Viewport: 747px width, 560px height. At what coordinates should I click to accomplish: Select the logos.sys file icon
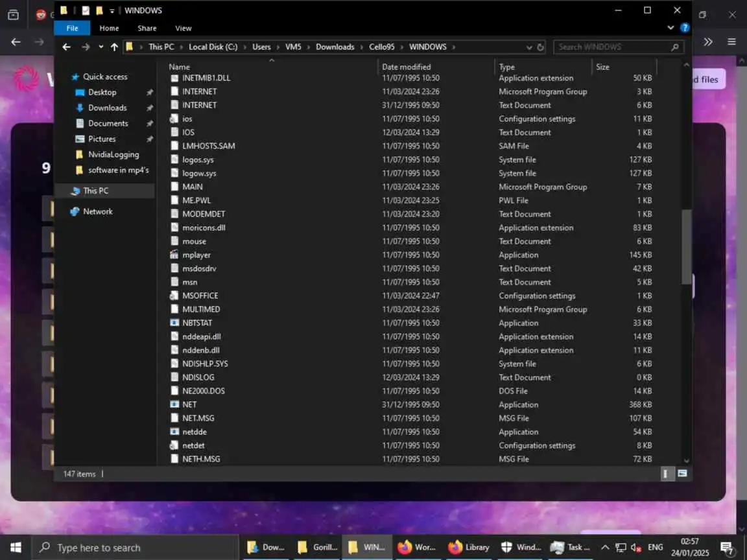[x=174, y=159]
